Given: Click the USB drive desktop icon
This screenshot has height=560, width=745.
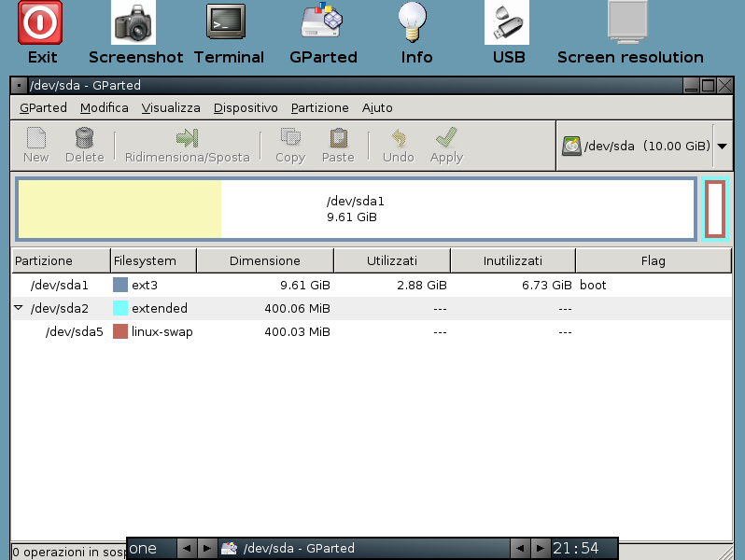Looking at the screenshot, I should click(x=507, y=22).
